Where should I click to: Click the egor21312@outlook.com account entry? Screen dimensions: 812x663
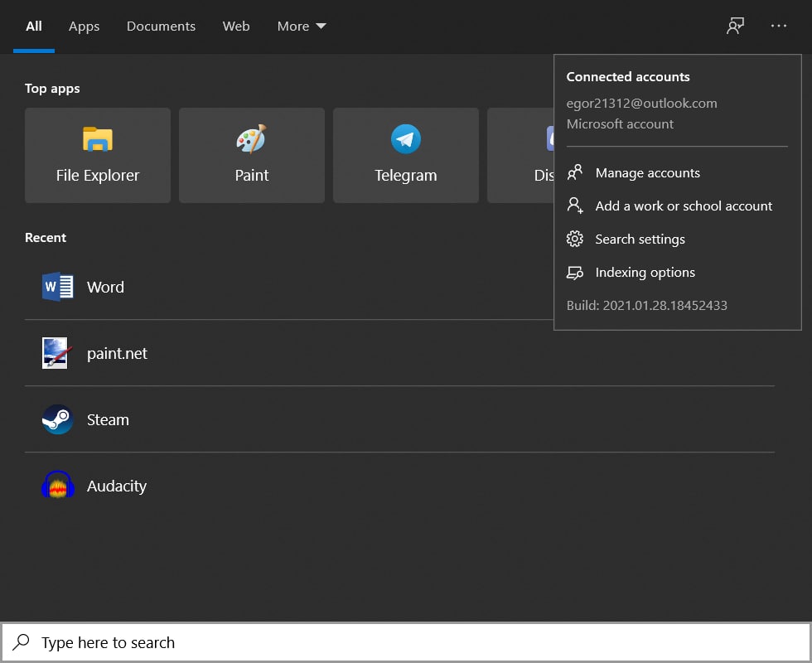tap(641, 104)
